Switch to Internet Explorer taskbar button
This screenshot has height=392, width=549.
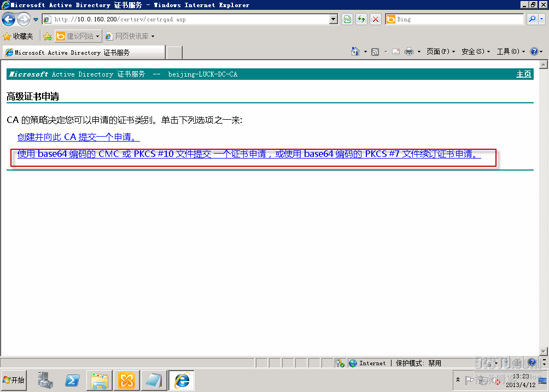point(182,381)
